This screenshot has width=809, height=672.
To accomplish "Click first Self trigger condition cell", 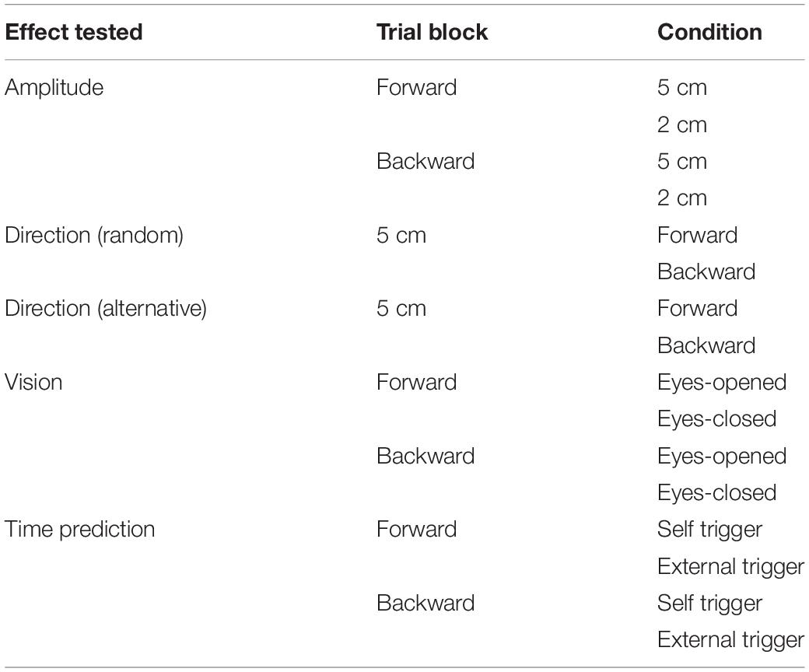I will (x=709, y=530).
